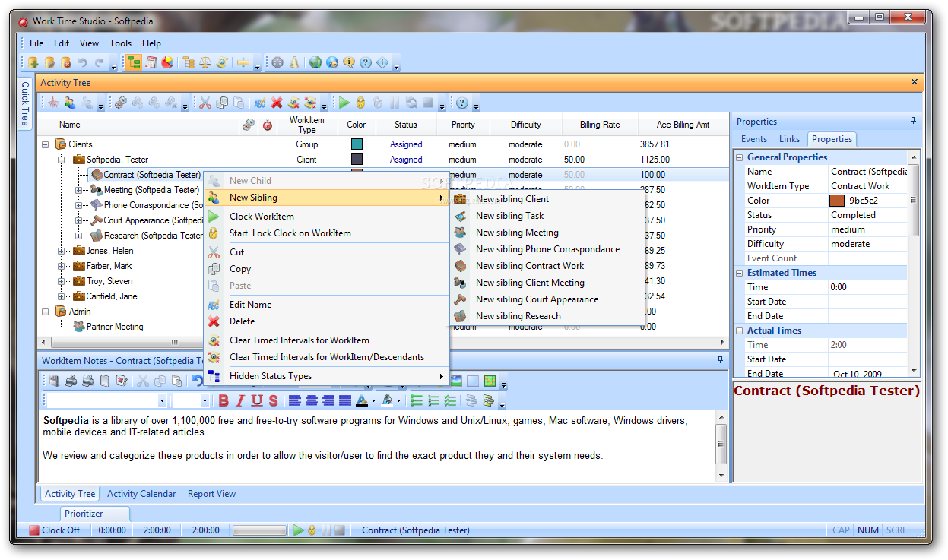Click the Clients teal color swatch
Screen dimensions: 948x560
tap(357, 144)
